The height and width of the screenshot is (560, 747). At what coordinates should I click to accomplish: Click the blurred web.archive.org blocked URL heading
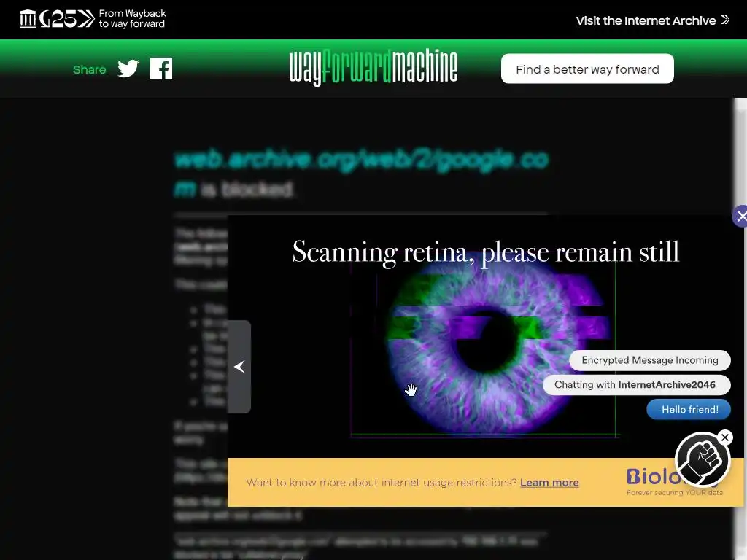tap(361, 174)
